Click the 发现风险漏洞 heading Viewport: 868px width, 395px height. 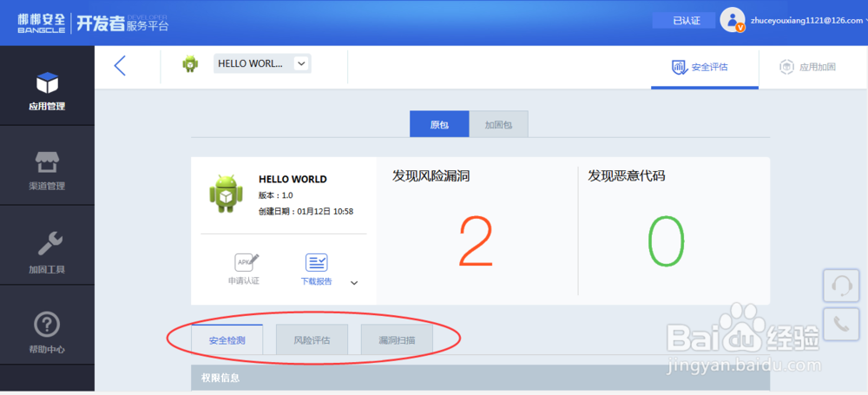[431, 176]
